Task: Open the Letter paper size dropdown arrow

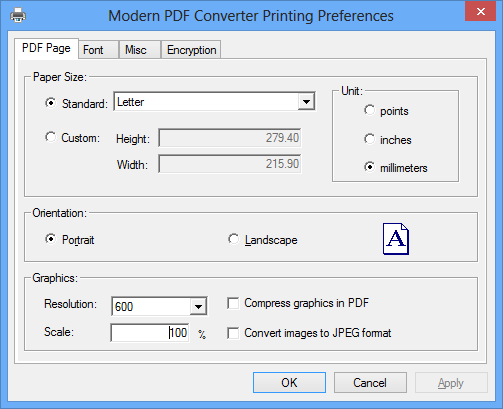Action: (x=306, y=102)
